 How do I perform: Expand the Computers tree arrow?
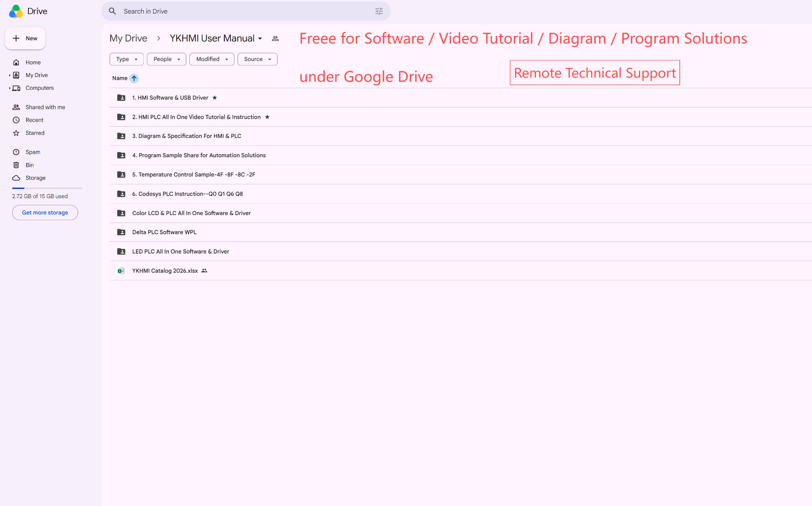pos(10,88)
